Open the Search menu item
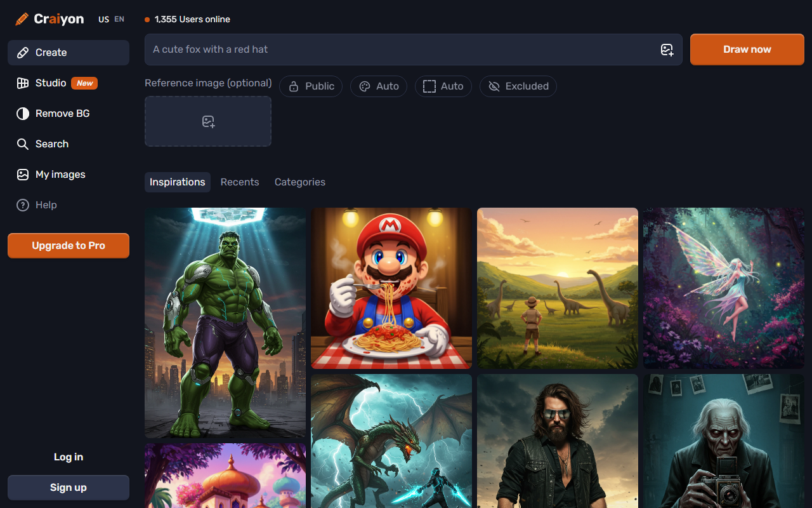The width and height of the screenshot is (812, 508). 69,144
